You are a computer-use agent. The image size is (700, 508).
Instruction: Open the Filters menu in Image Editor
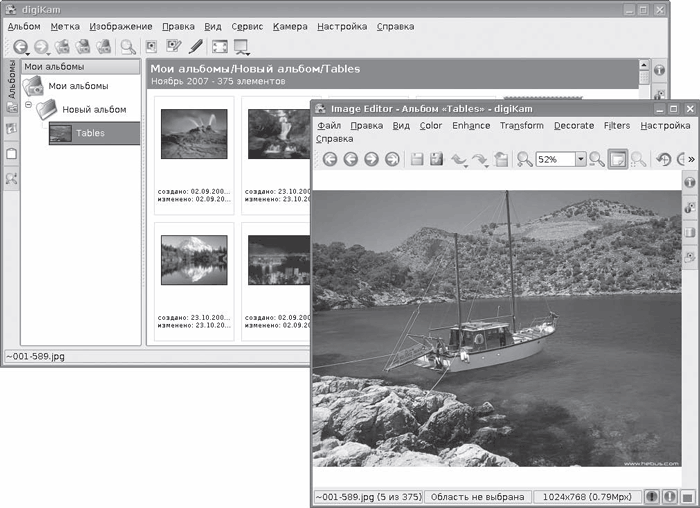pos(617,126)
